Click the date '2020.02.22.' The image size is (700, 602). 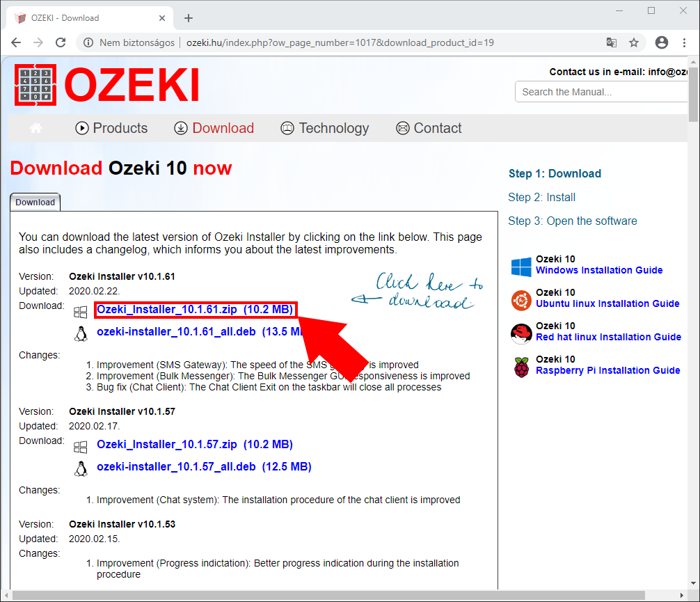click(x=94, y=291)
